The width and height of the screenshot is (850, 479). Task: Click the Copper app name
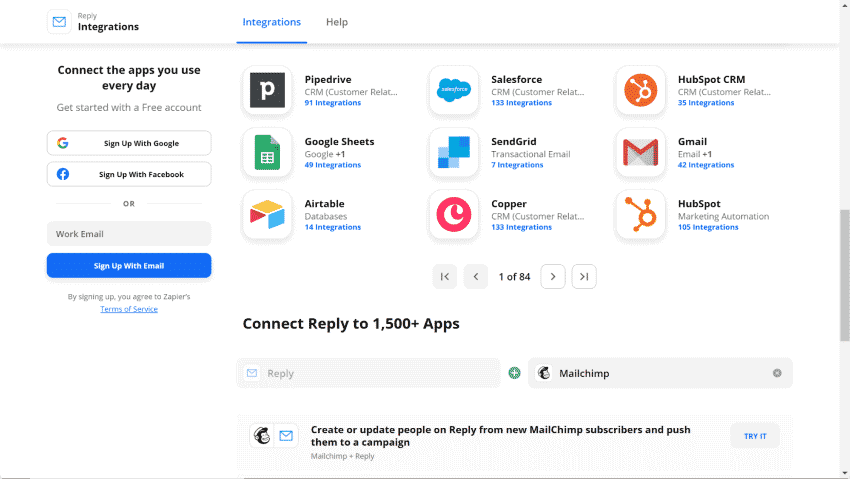tap(509, 204)
